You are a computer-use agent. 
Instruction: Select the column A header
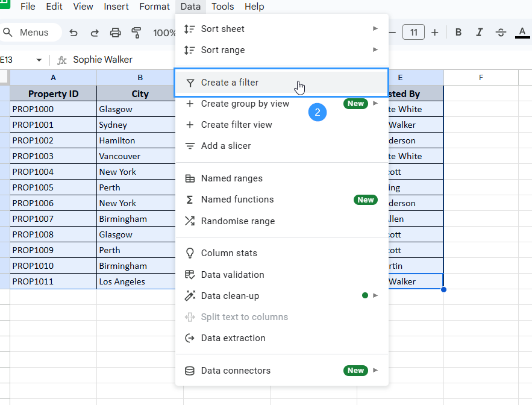(x=53, y=78)
